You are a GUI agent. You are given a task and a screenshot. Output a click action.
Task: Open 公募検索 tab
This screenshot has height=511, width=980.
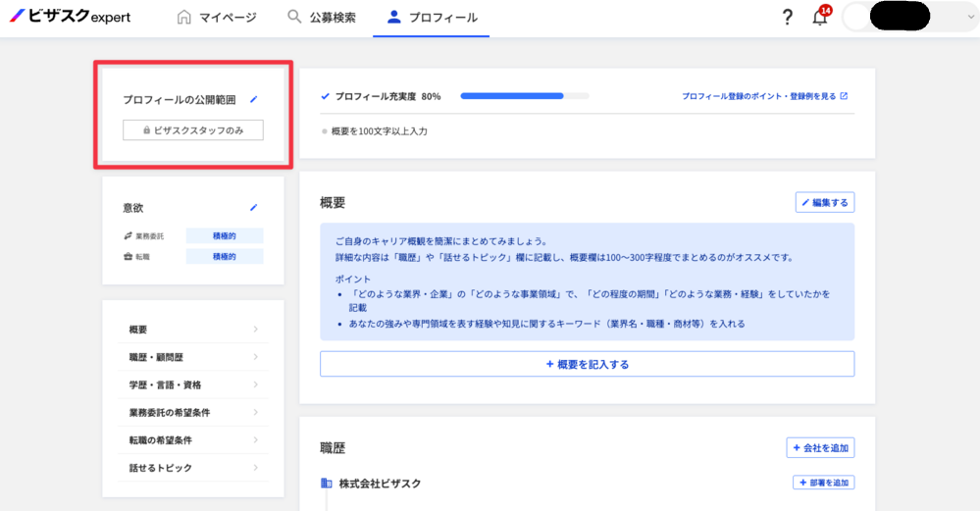coord(321,18)
